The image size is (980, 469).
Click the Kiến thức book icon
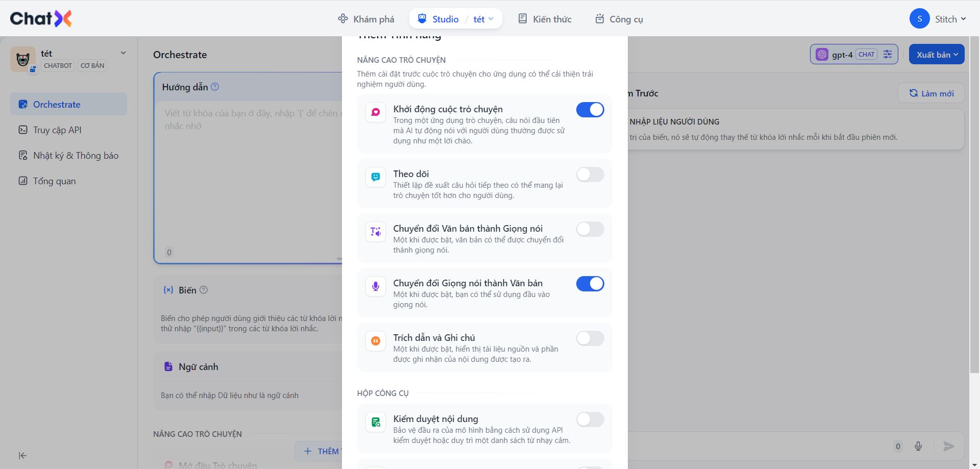tap(522, 19)
